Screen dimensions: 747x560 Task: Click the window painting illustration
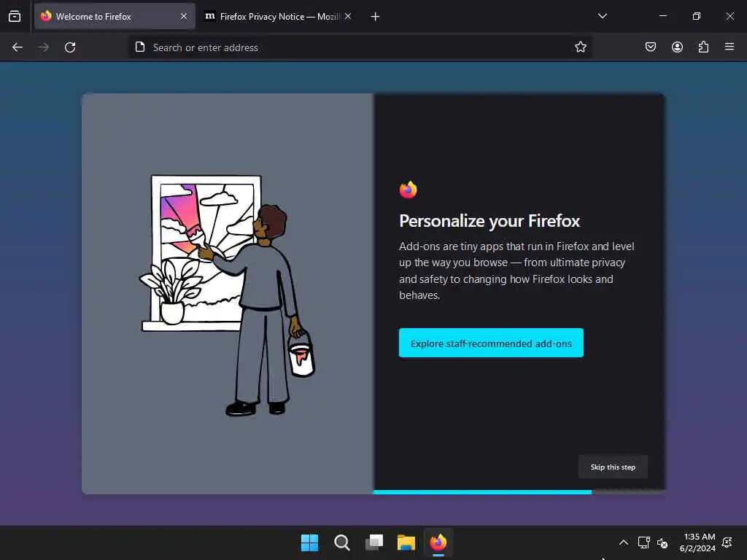(228, 295)
